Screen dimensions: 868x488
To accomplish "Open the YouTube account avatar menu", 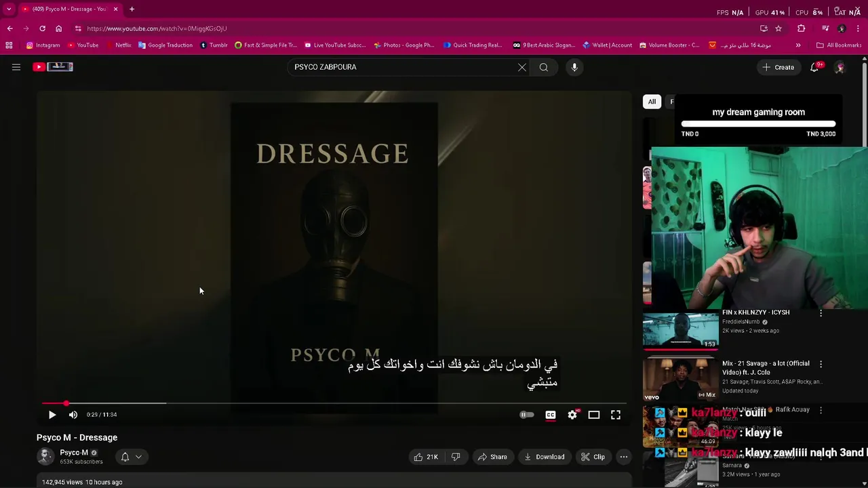I will [840, 68].
